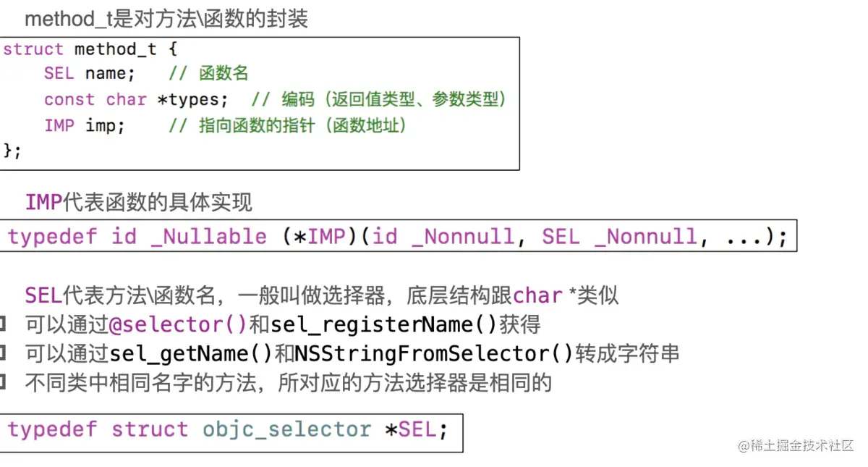
Task: Click the typedef struct objc_selector *SEL code box
Action: 228,429
